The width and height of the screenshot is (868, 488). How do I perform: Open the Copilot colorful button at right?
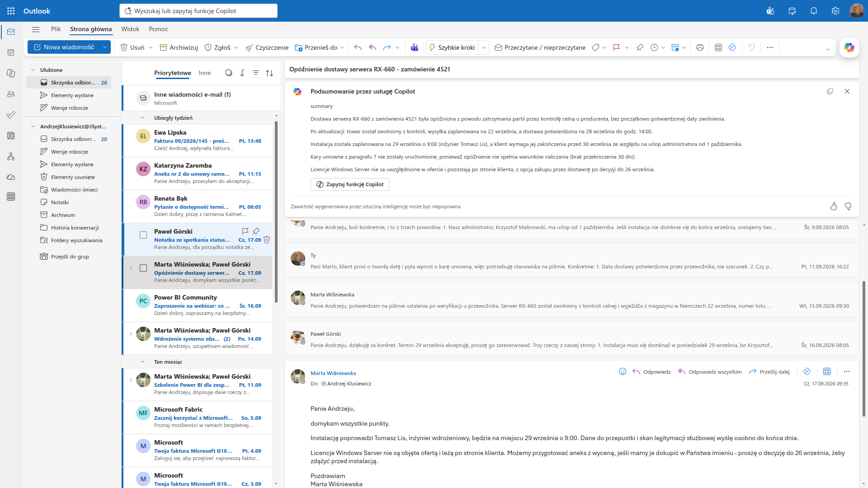[849, 47]
